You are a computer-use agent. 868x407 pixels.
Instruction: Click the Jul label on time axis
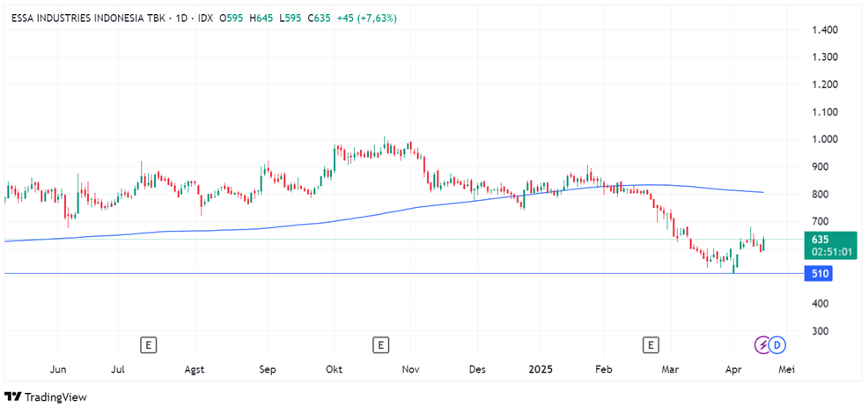[119, 369]
